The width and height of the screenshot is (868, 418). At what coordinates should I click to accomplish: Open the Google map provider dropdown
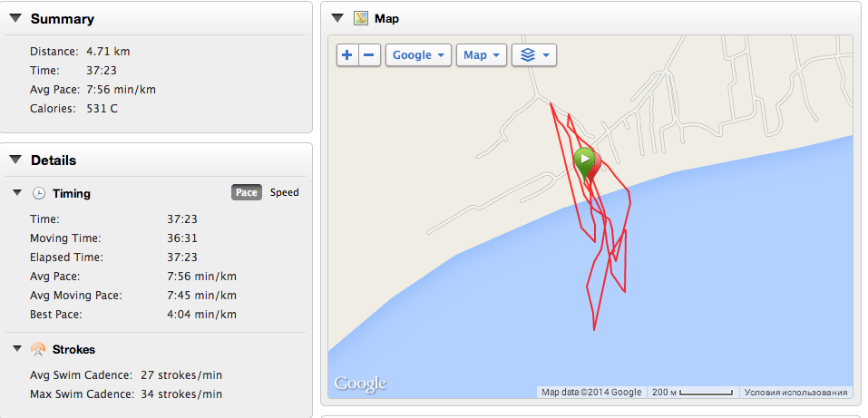point(418,55)
